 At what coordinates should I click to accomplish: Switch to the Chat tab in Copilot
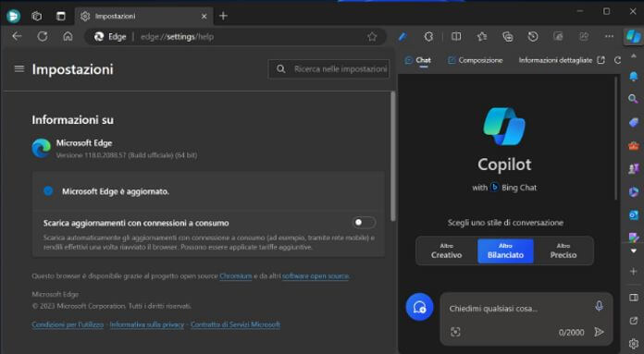pos(418,60)
